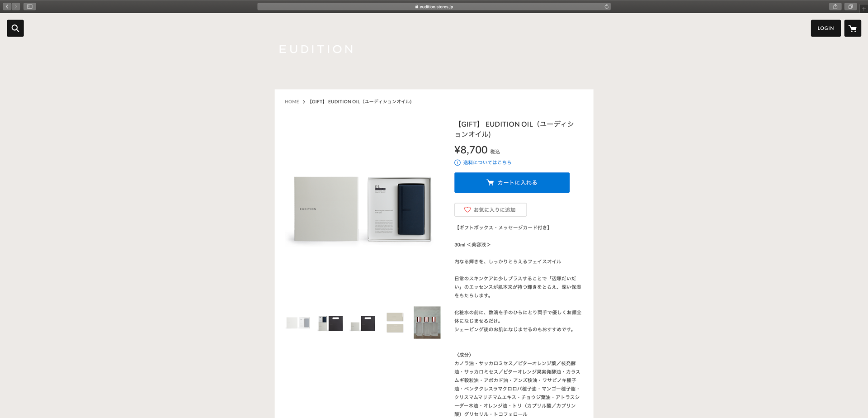Open the shopping cart icon
The image size is (868, 418).
pos(853,28)
